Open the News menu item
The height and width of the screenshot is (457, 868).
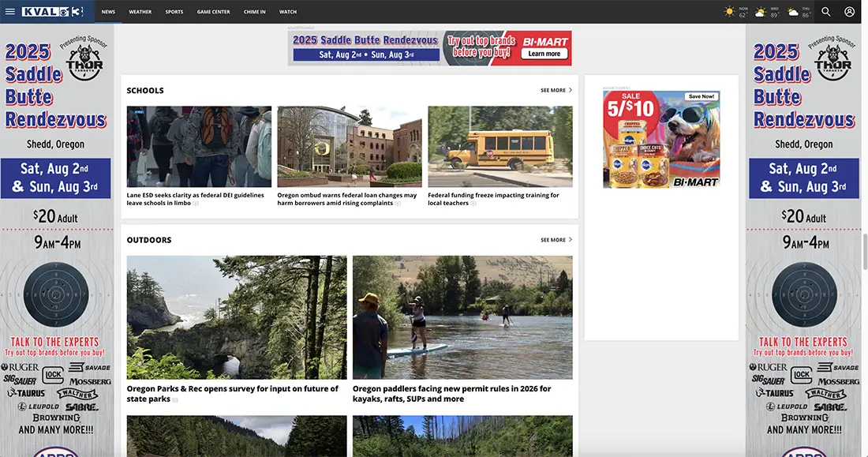click(x=109, y=12)
